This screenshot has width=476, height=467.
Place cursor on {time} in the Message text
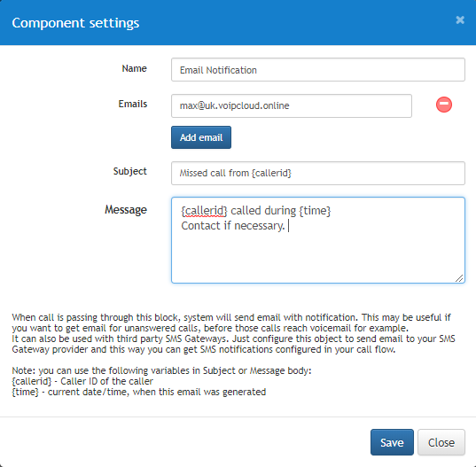tap(315, 211)
